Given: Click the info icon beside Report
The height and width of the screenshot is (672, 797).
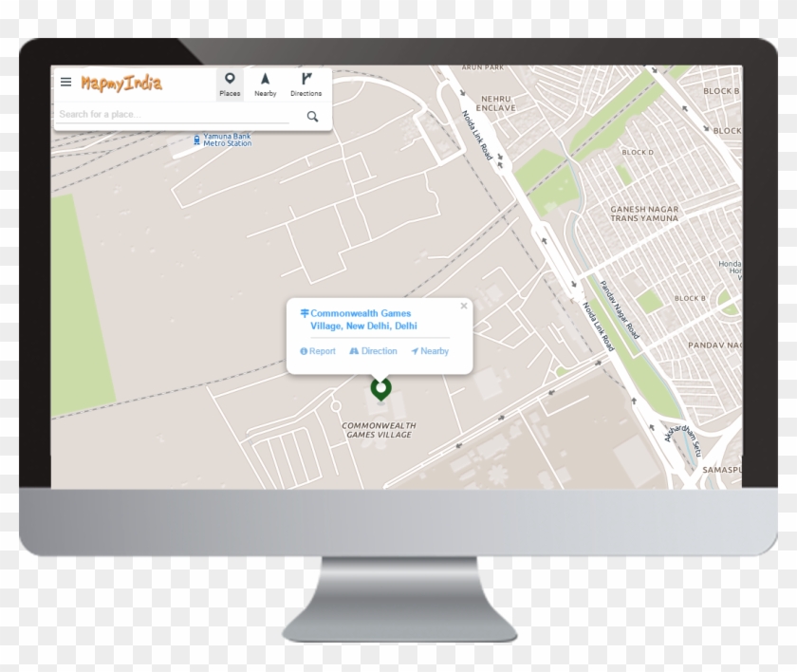Looking at the screenshot, I should (304, 351).
